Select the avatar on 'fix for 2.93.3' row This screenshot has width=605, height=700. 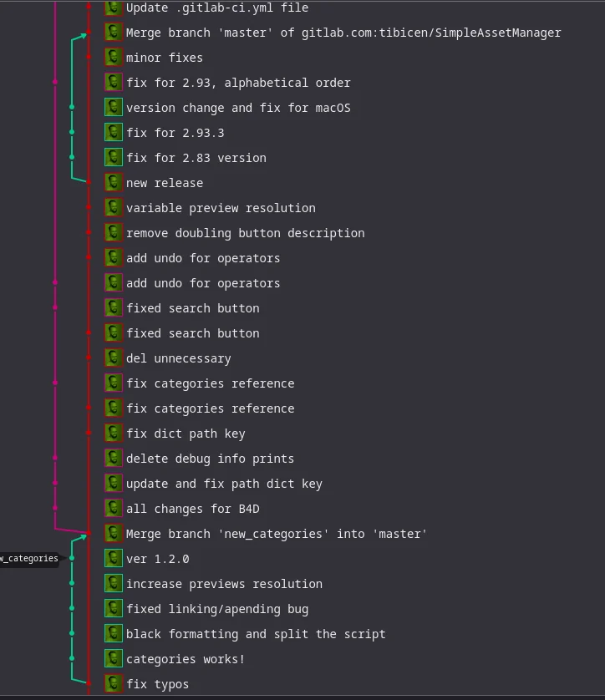(114, 132)
